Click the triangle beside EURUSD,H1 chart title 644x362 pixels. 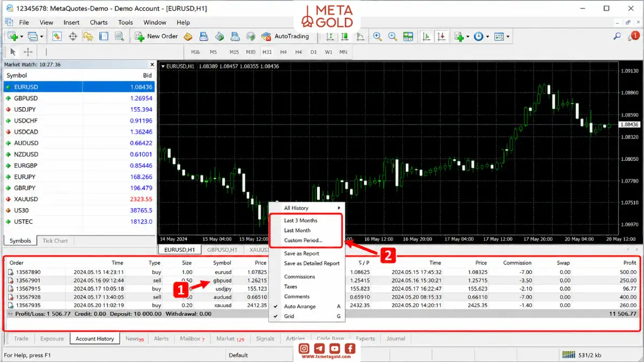click(163, 66)
